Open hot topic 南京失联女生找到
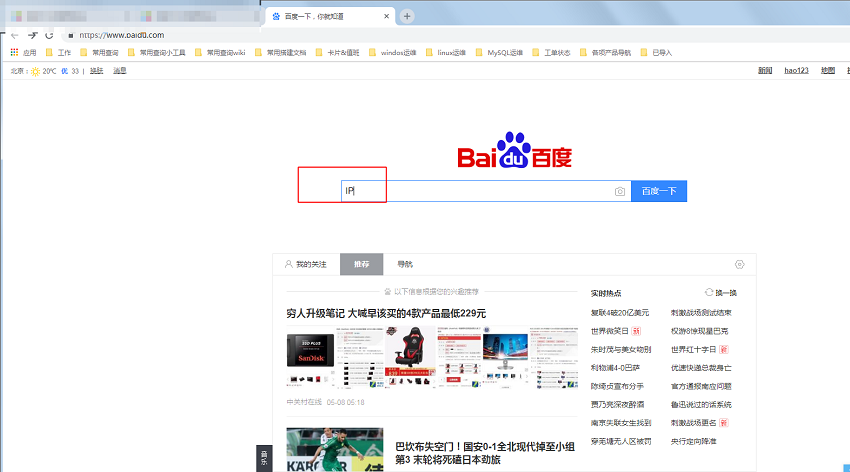The height and width of the screenshot is (472, 850). click(621, 423)
